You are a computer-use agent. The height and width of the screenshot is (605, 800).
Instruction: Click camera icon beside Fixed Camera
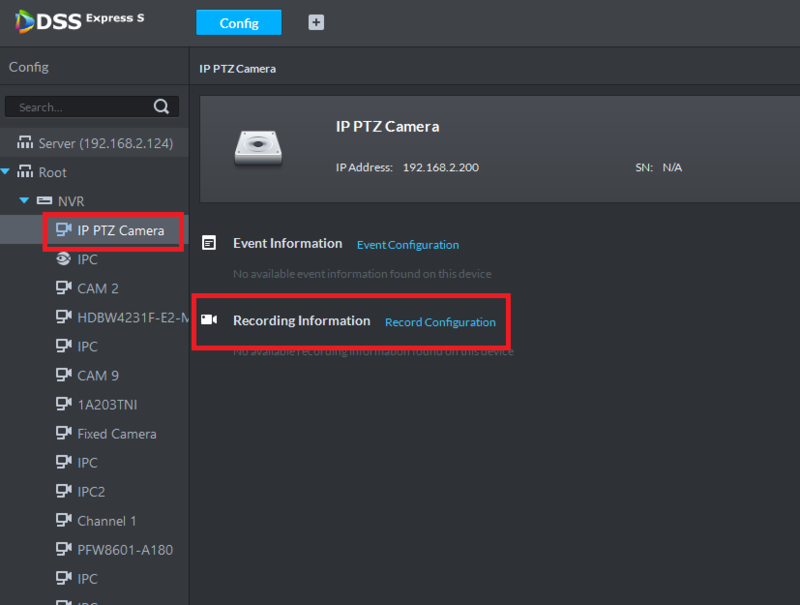coord(63,433)
